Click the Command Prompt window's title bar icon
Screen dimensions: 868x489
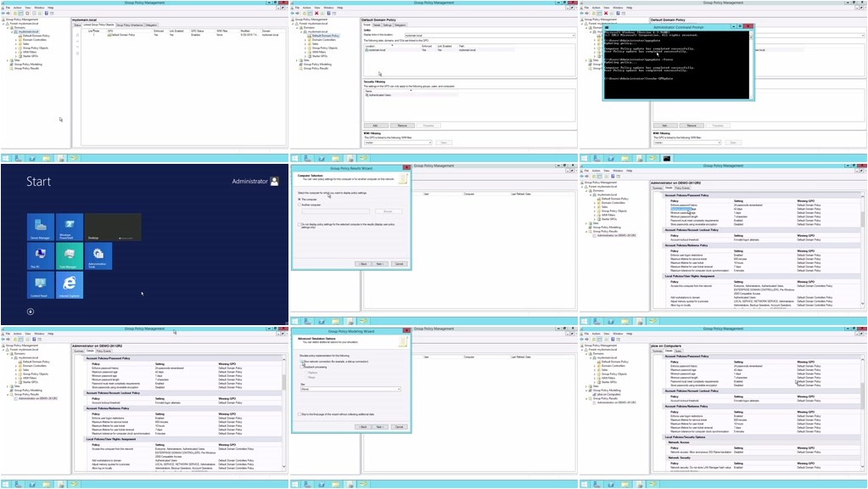click(x=608, y=26)
